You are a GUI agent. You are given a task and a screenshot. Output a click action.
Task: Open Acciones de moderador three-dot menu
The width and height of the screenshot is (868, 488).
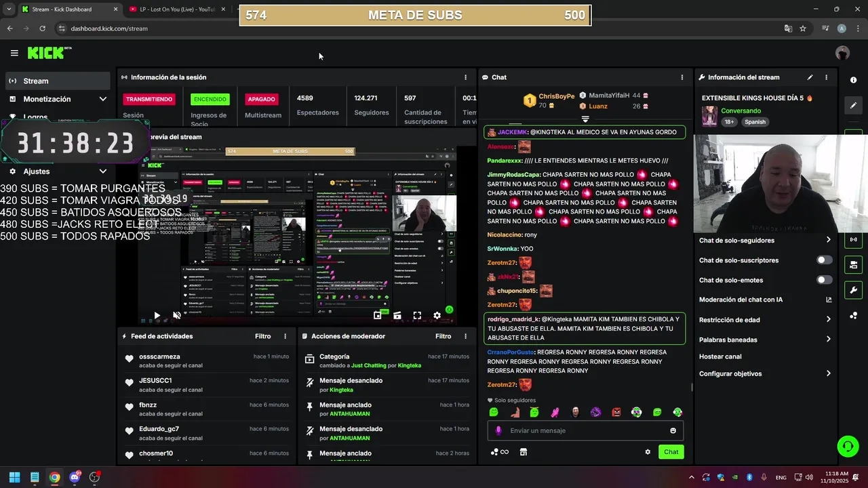click(x=465, y=336)
